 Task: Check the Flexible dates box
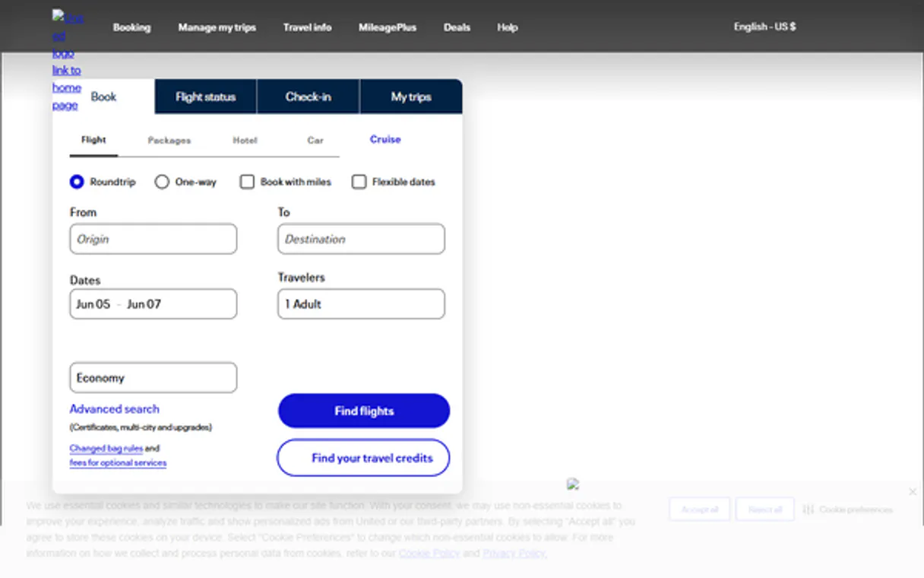click(359, 183)
